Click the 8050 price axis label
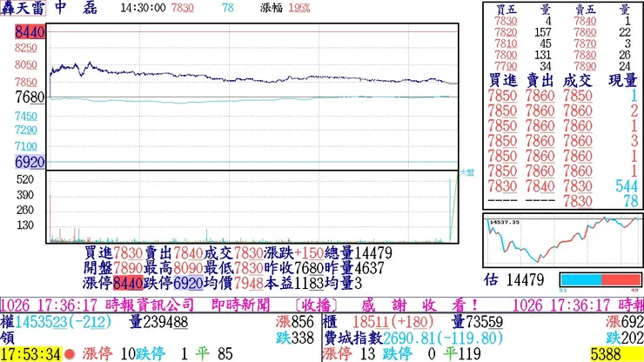Image resolution: width=644 pixels, height=362 pixels. [x=26, y=65]
